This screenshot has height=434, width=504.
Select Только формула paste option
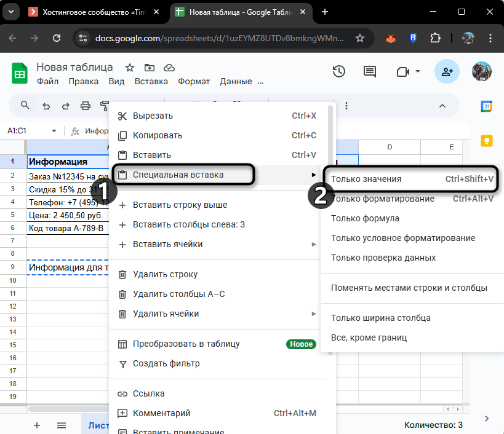(412, 218)
